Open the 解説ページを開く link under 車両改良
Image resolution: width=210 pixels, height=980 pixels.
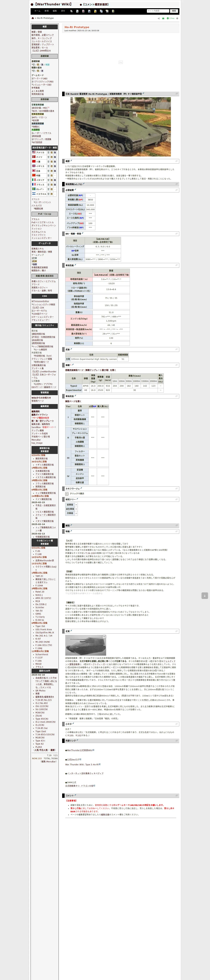(x=73, y=401)
